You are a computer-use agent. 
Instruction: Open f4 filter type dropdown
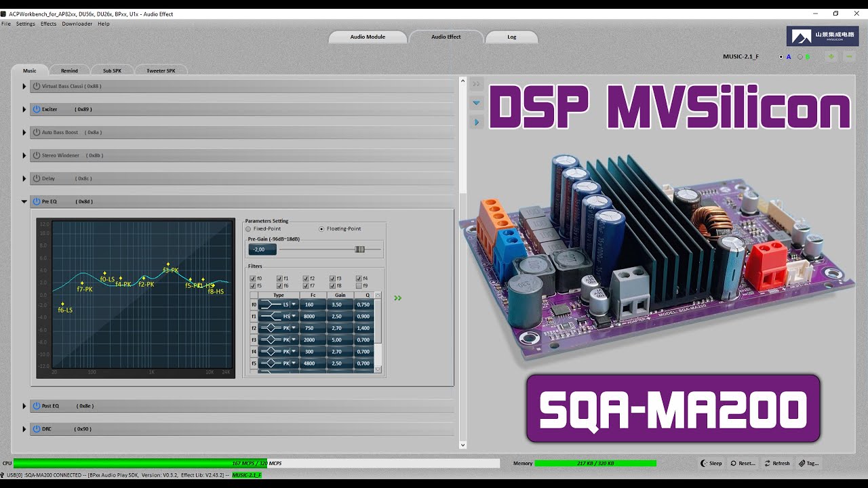[x=294, y=352]
